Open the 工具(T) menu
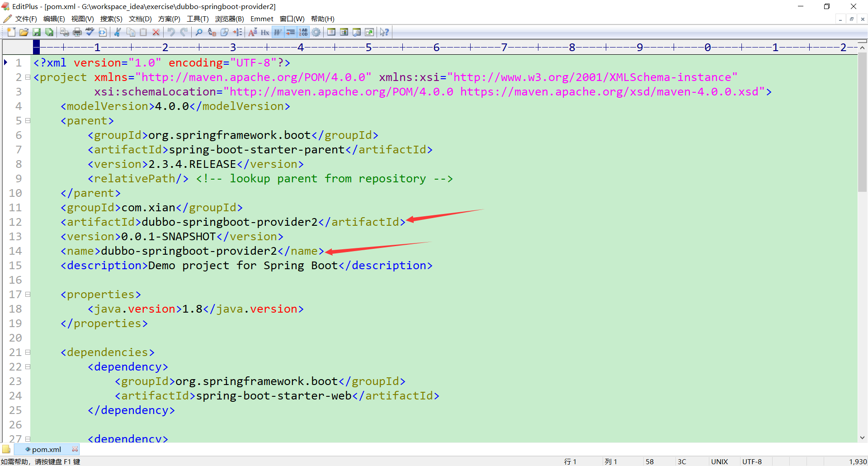Image resolution: width=868 pixels, height=466 pixels. 198,19
